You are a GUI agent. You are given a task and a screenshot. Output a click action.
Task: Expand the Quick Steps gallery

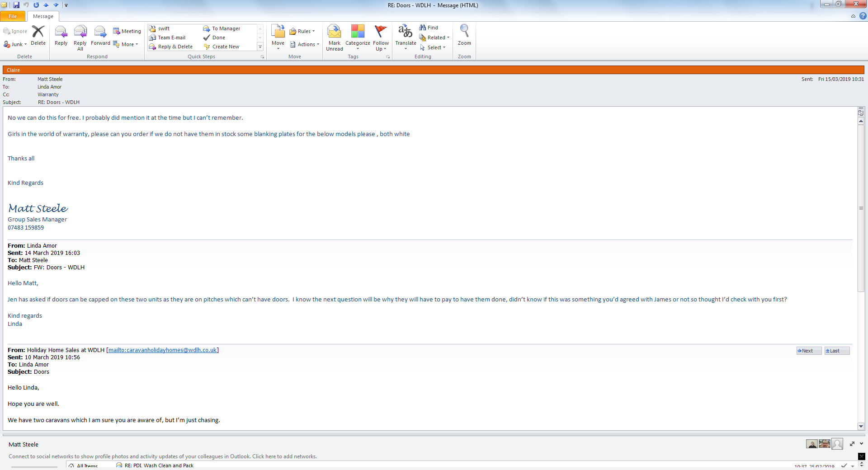pos(260,47)
